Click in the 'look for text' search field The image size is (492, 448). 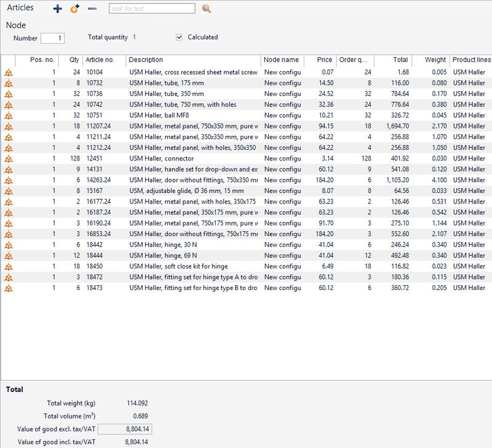coord(152,9)
